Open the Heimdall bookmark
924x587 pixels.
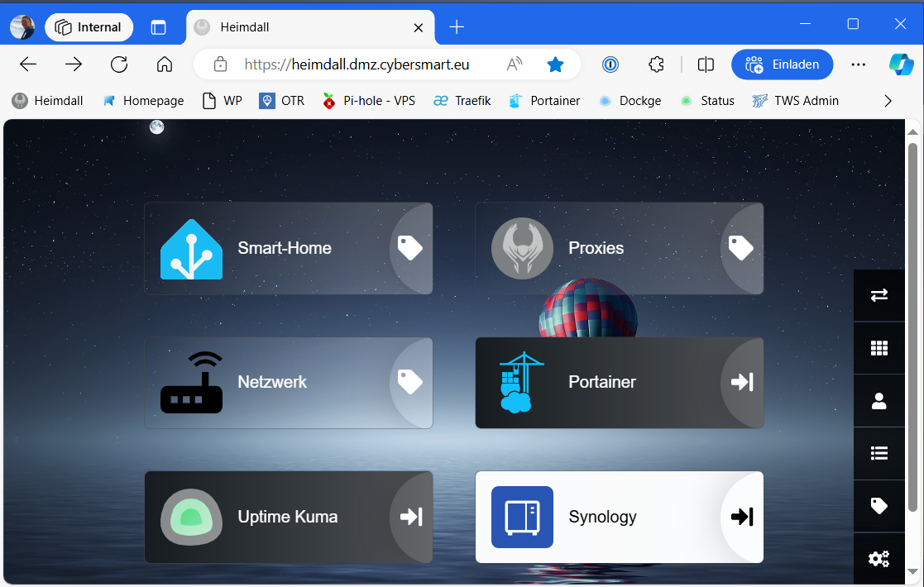pos(48,101)
